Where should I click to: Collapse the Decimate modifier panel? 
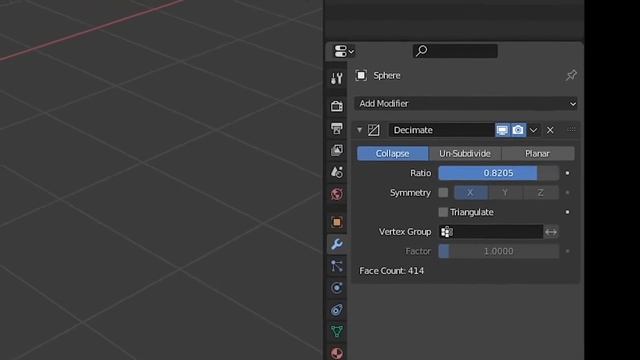pyautogui.click(x=359, y=130)
